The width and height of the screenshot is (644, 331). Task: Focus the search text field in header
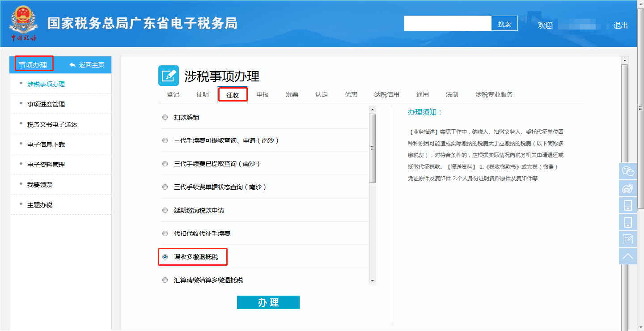448,24
